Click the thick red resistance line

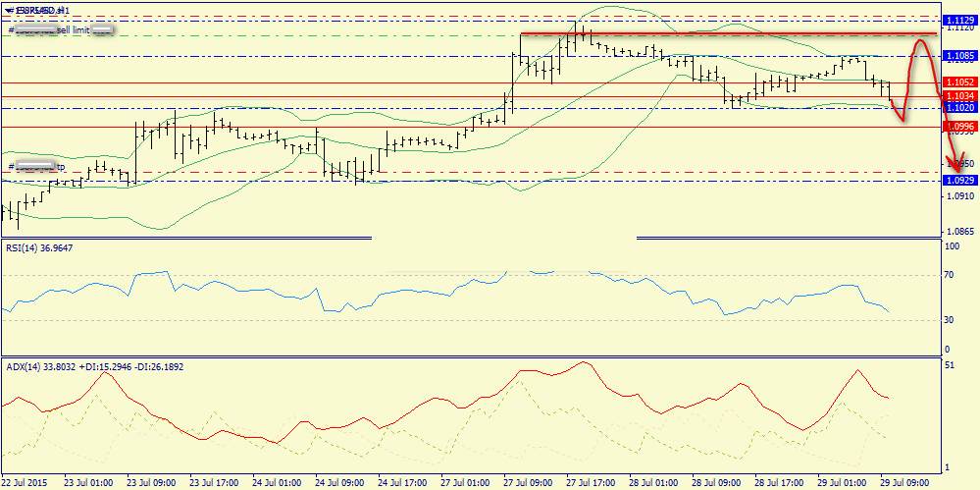tap(716, 34)
